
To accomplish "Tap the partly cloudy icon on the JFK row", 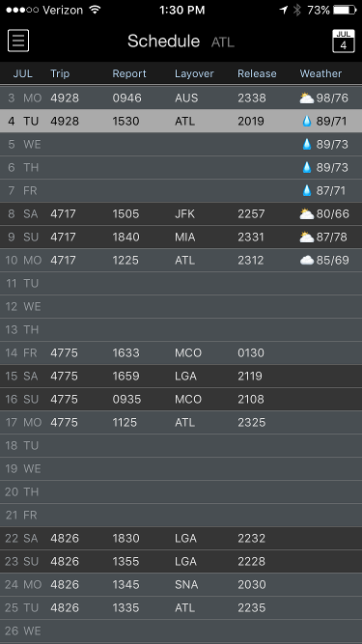I will click(307, 213).
